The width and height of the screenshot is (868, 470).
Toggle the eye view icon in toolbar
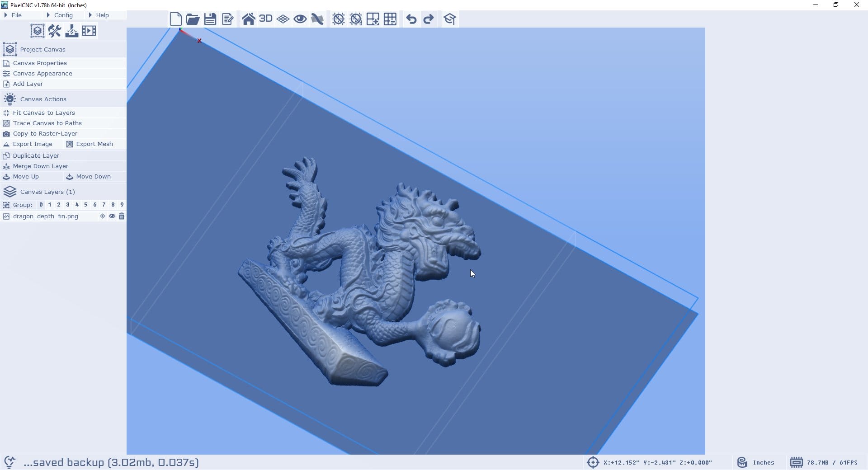click(x=300, y=19)
